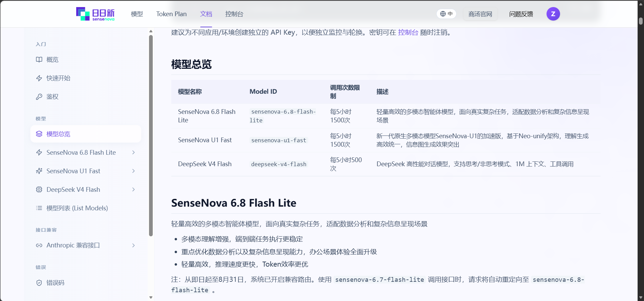This screenshot has height=301, width=644.
Task: Expand Anthropic 兼容接口 sidebar chevron
Action: pyautogui.click(x=134, y=245)
